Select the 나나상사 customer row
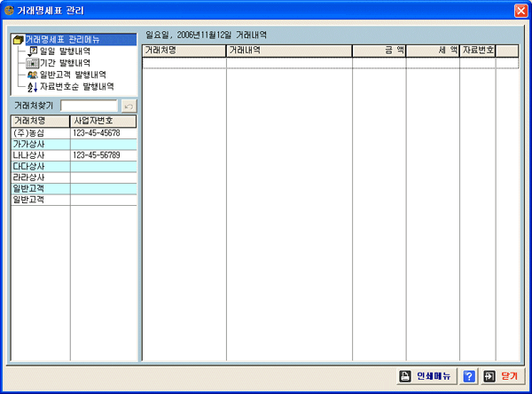 pos(74,155)
